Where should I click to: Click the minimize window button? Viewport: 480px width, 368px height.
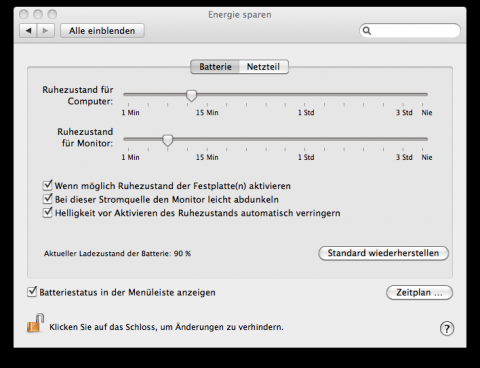click(x=38, y=14)
